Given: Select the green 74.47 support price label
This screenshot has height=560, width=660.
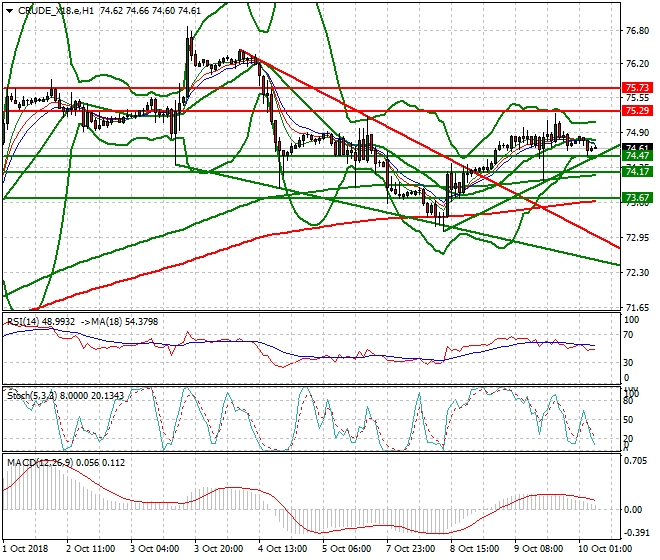Looking at the screenshot, I should (638, 156).
